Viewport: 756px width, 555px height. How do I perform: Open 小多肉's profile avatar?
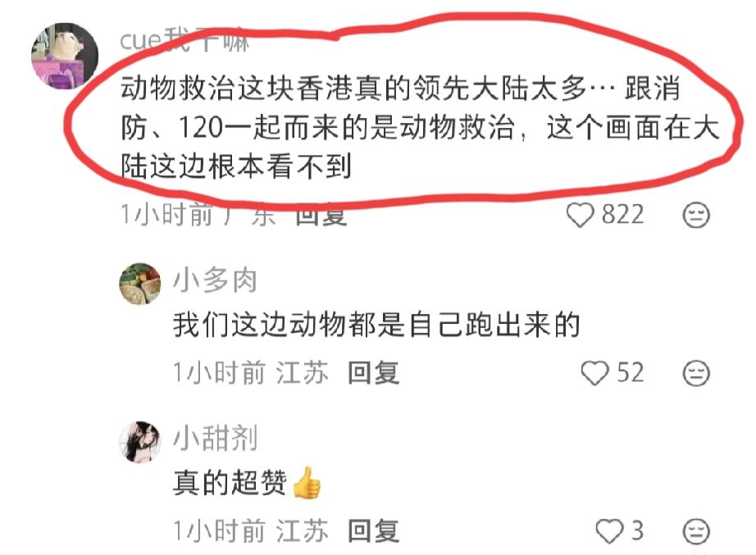pyautogui.click(x=140, y=284)
